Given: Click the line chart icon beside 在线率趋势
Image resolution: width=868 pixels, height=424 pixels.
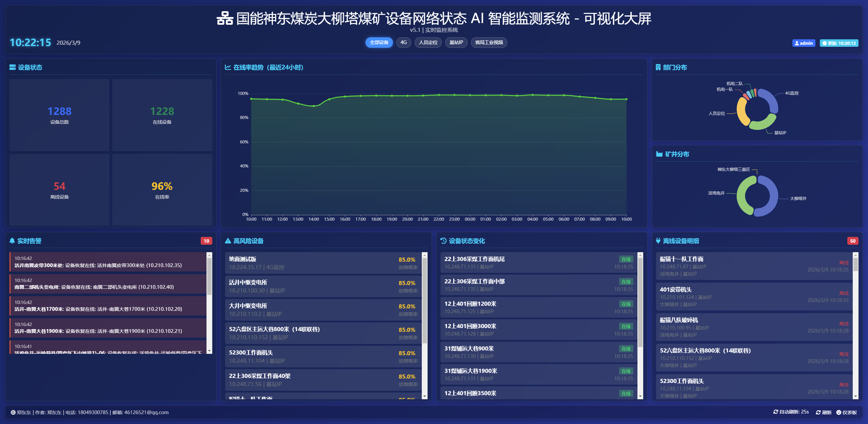Looking at the screenshot, I should [x=228, y=67].
